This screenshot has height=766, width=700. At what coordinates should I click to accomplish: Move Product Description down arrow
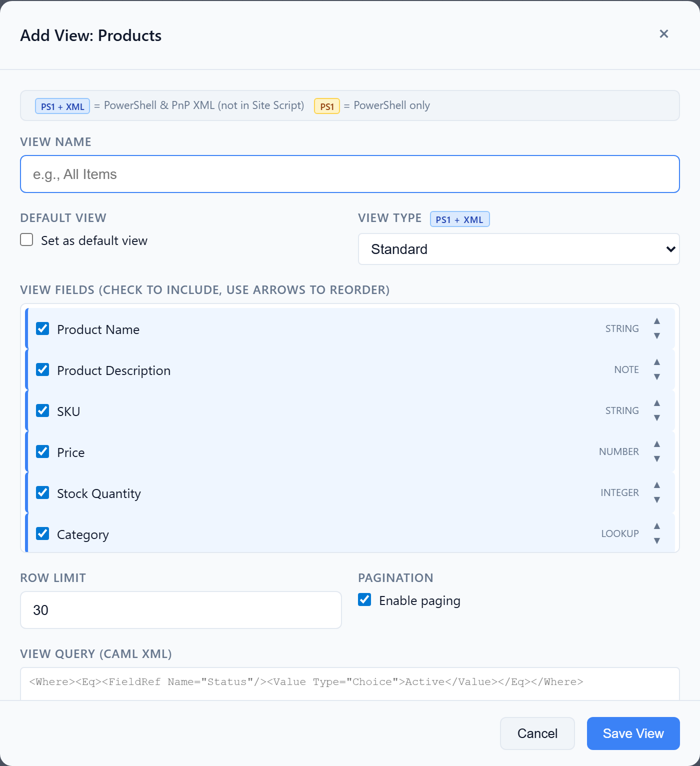click(657, 376)
